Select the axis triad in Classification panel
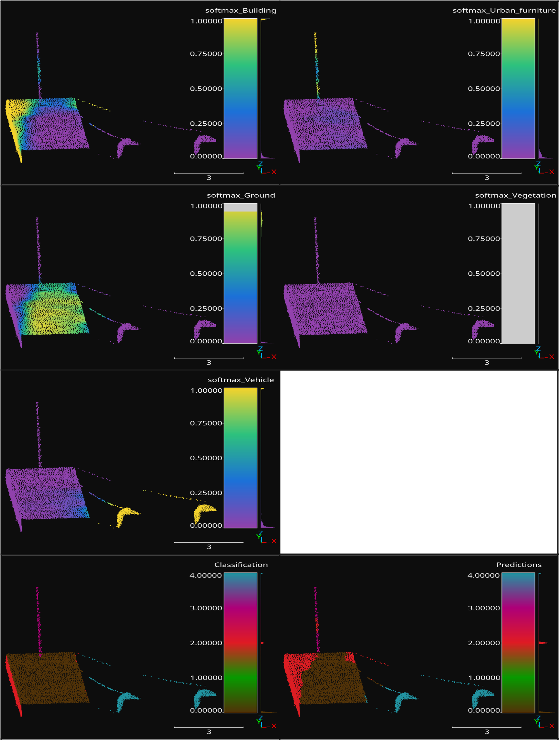The width and height of the screenshot is (560, 741). pyautogui.click(x=265, y=723)
